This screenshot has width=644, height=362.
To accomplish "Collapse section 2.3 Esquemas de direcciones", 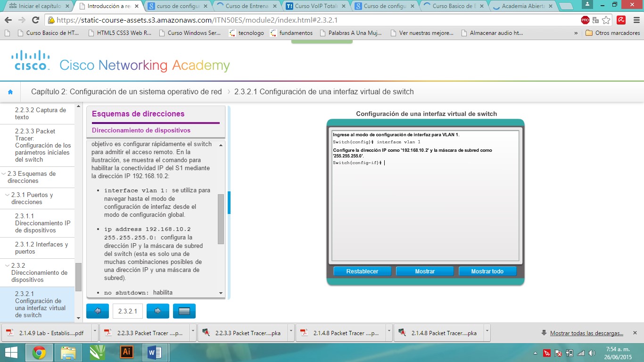I will pyautogui.click(x=4, y=174).
